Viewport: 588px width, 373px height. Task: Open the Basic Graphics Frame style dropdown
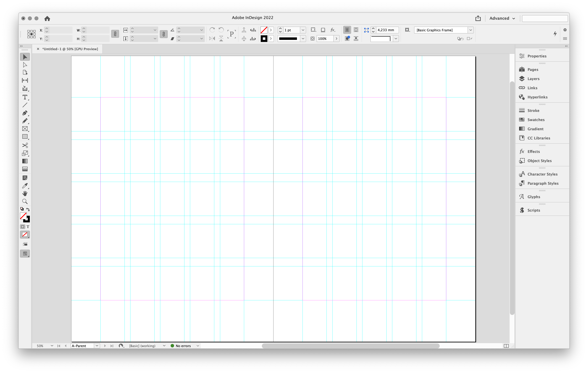(x=470, y=30)
